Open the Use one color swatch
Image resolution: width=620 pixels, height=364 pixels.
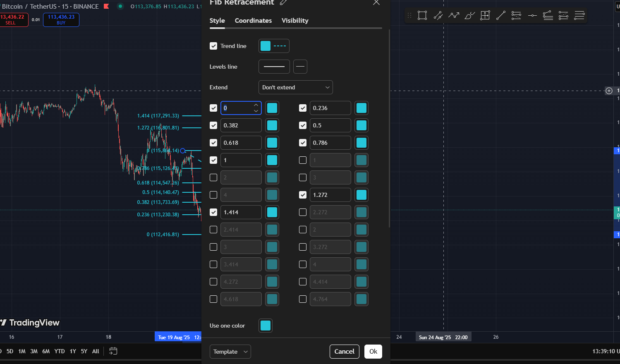coord(266,326)
